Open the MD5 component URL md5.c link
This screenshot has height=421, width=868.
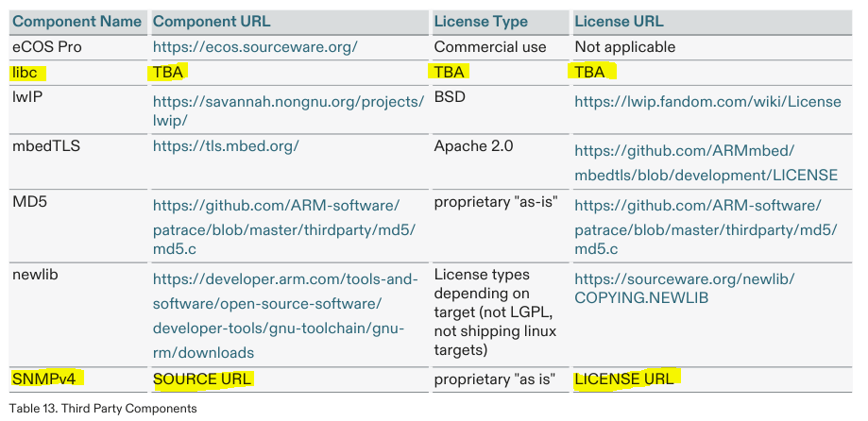coord(284,227)
